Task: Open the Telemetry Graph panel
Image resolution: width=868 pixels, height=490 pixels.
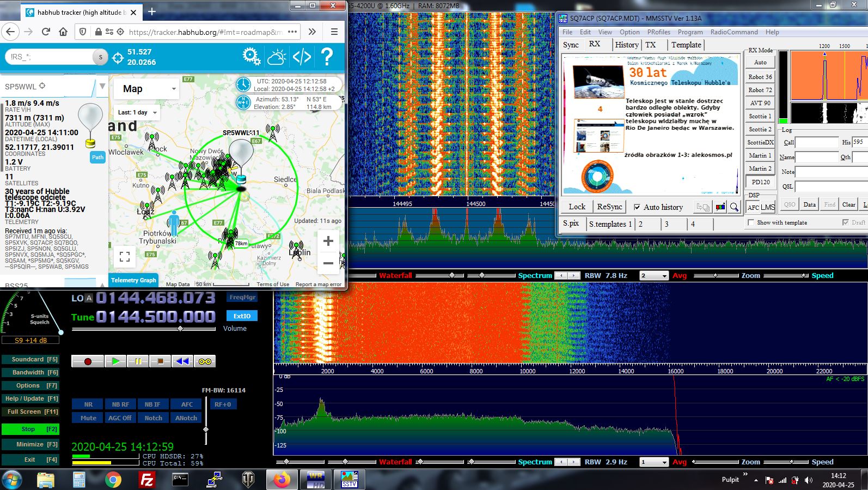Action: (133, 280)
